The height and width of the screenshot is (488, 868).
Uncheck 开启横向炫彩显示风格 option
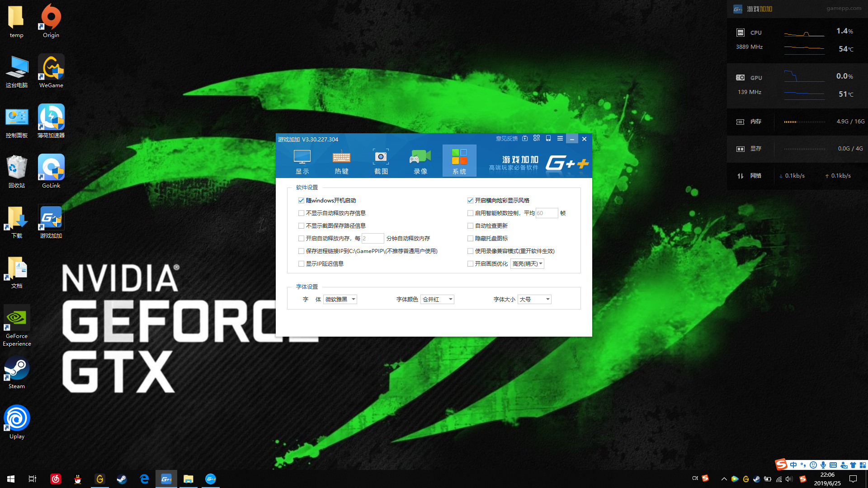(470, 200)
